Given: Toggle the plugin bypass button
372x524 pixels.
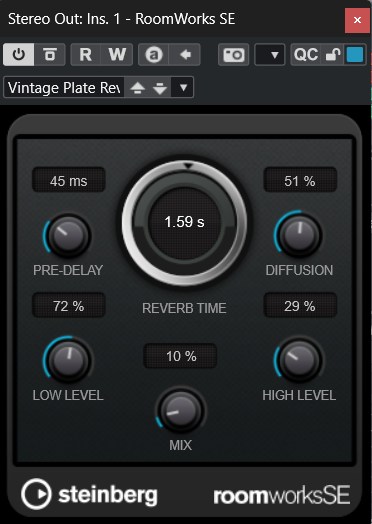Looking at the screenshot, I should pyautogui.click(x=50, y=54).
